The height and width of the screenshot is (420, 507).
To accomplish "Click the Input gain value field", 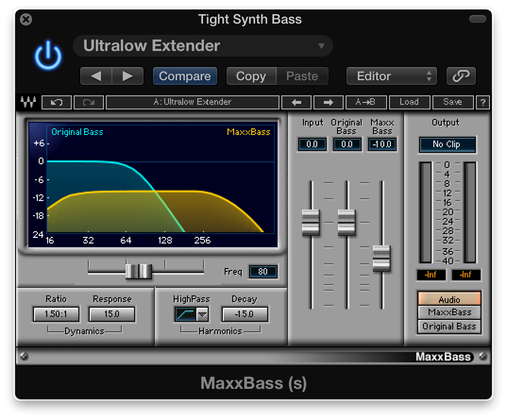I will coord(312,144).
